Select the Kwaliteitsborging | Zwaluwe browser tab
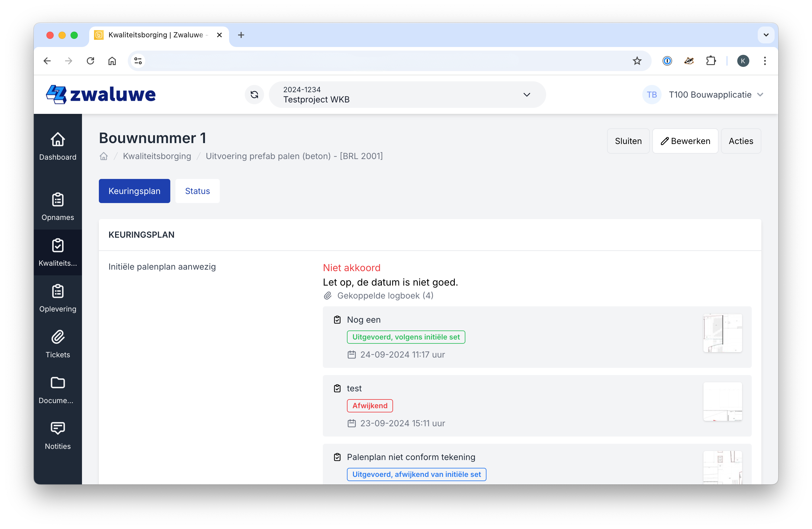812x529 pixels. (x=159, y=35)
